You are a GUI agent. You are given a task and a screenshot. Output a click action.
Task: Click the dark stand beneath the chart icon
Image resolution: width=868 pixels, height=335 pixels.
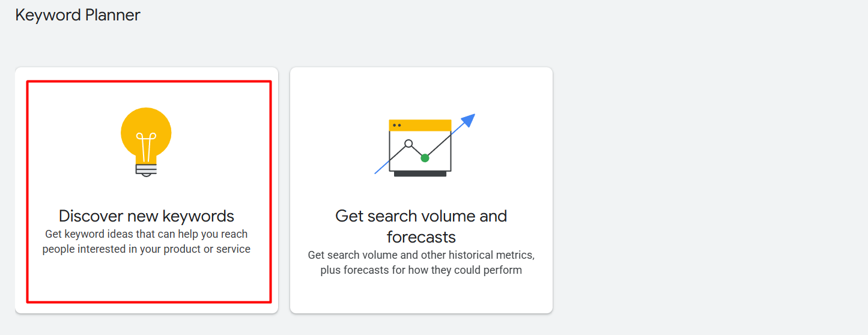pyautogui.click(x=420, y=174)
